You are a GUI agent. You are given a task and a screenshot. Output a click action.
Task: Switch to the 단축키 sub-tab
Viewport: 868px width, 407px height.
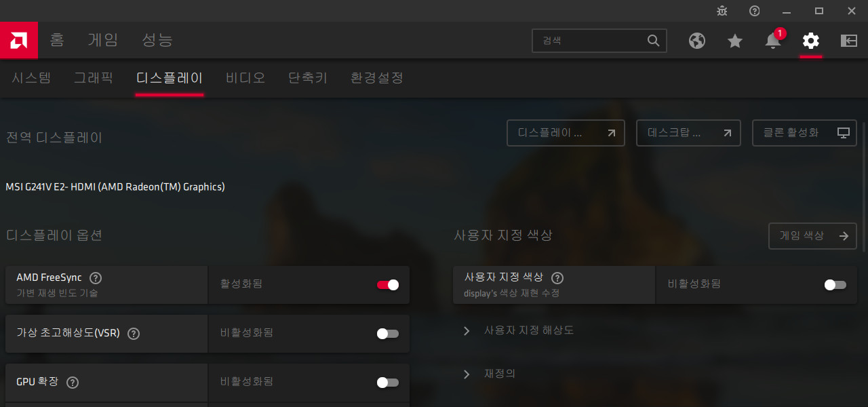click(x=308, y=77)
